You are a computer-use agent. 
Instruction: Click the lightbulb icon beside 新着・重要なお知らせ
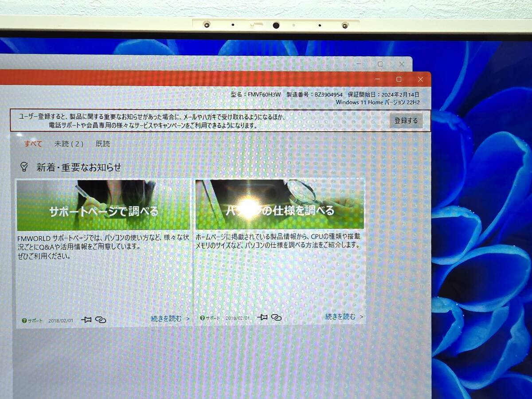pyautogui.click(x=24, y=167)
